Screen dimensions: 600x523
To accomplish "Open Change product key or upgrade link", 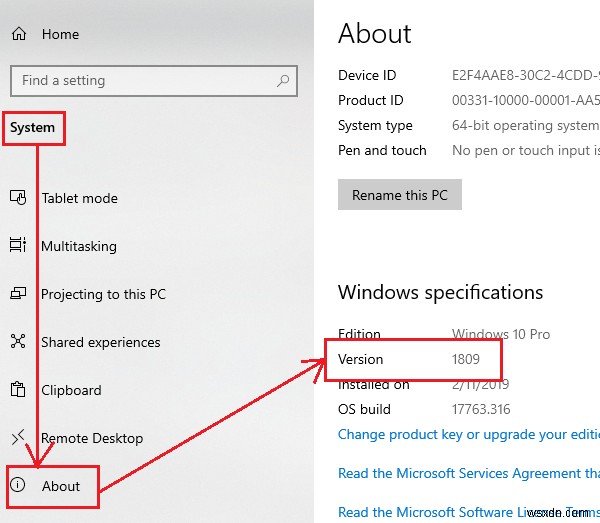I will (x=469, y=435).
